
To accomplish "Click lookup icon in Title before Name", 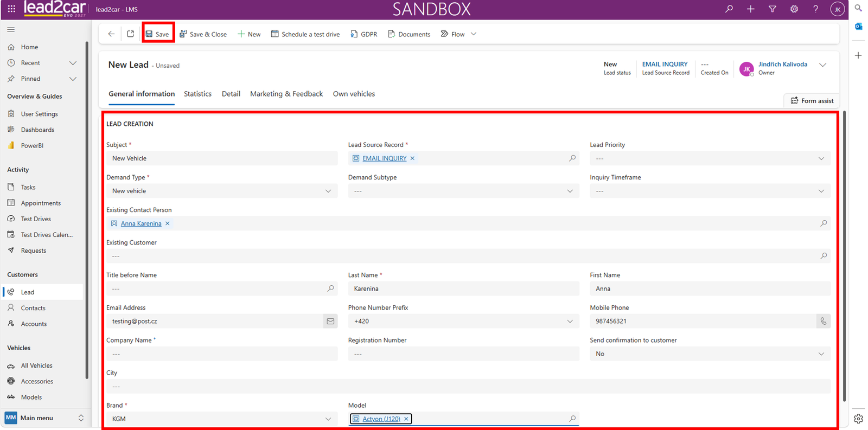I will pyautogui.click(x=330, y=288).
